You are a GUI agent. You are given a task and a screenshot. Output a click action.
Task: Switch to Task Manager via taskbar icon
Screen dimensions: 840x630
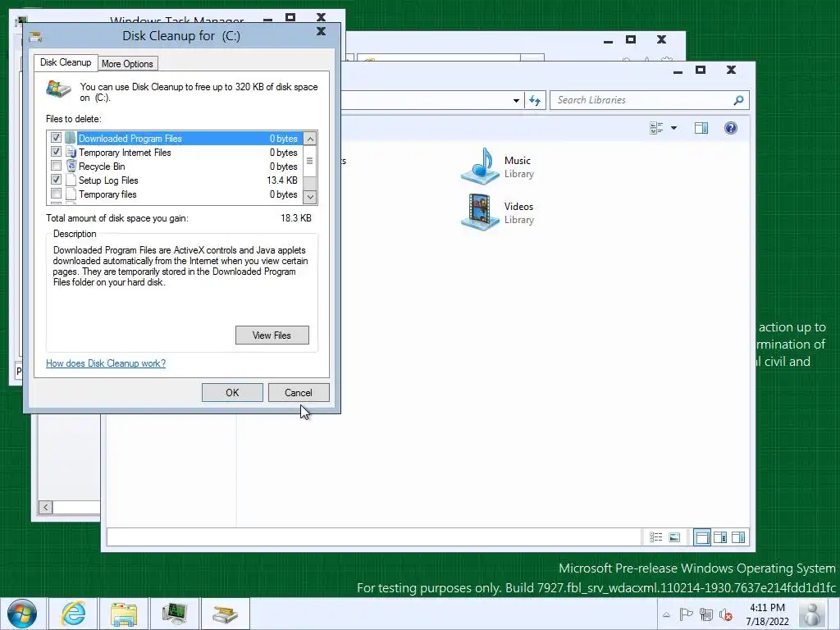[175, 614]
